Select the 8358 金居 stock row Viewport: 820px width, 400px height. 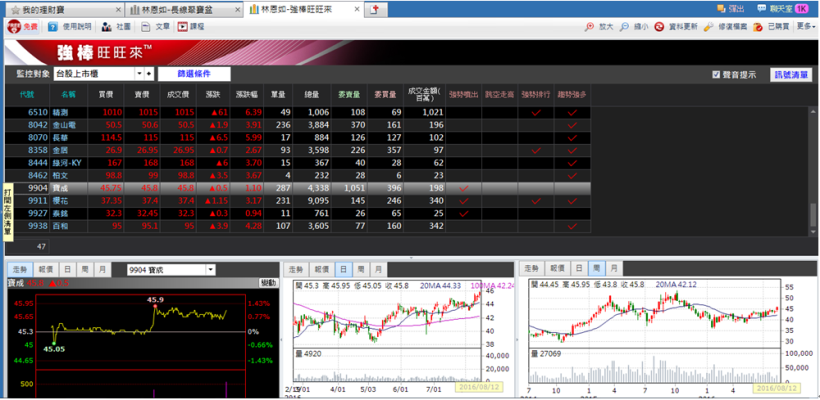[x=298, y=151]
